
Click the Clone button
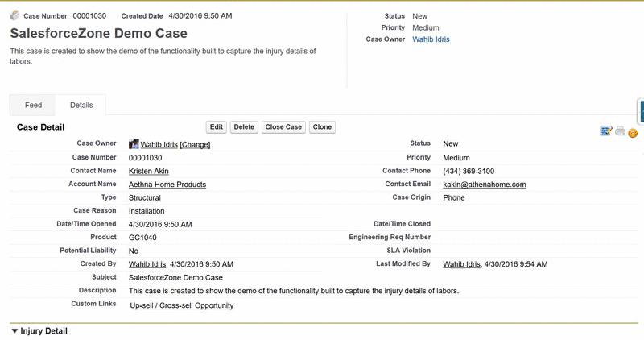coord(323,127)
